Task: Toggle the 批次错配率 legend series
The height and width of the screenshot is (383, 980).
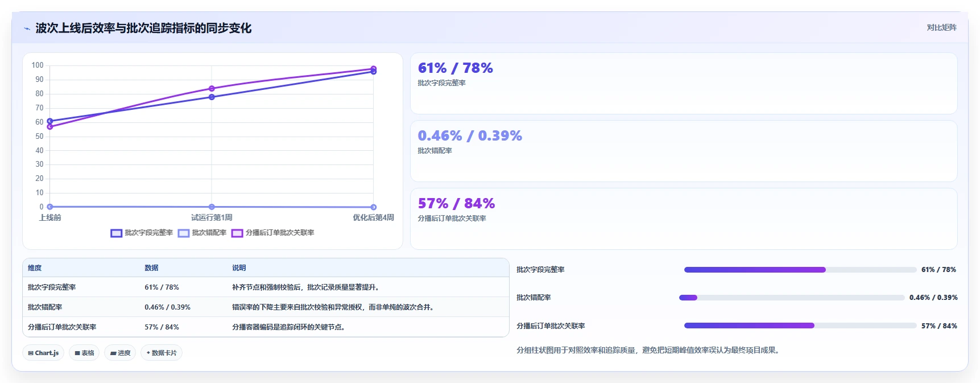Action: point(202,233)
